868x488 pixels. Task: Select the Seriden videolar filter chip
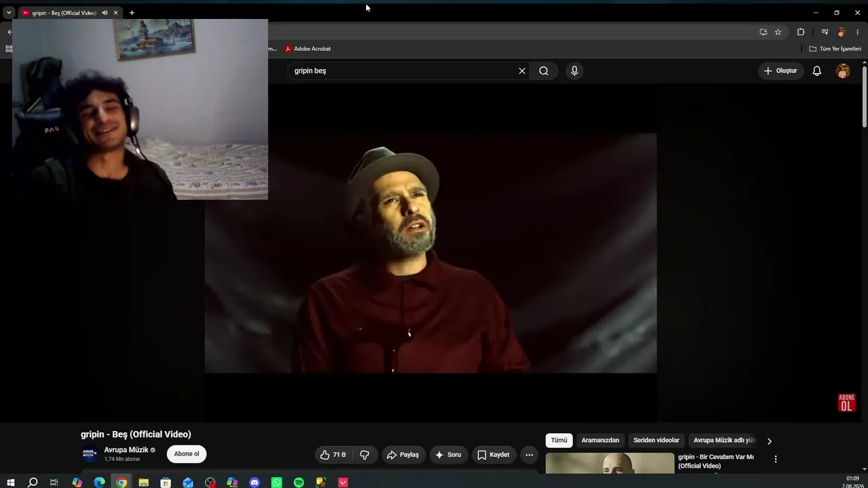656,441
